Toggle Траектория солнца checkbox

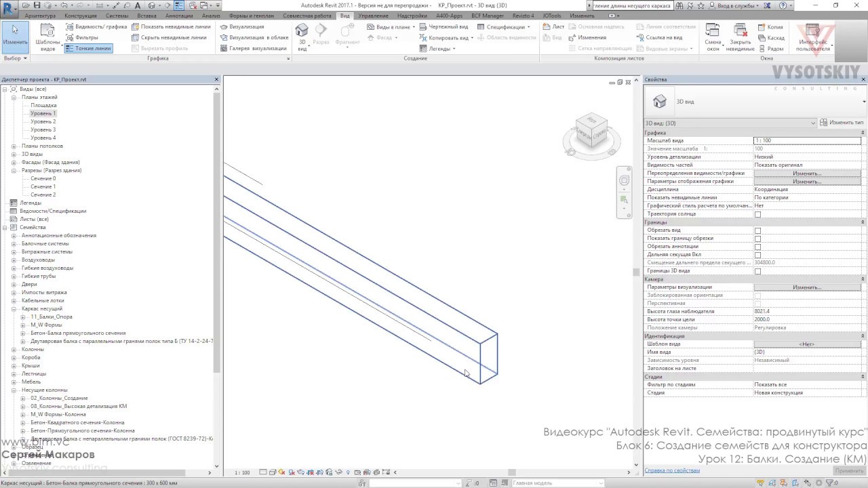pyautogui.click(x=757, y=214)
